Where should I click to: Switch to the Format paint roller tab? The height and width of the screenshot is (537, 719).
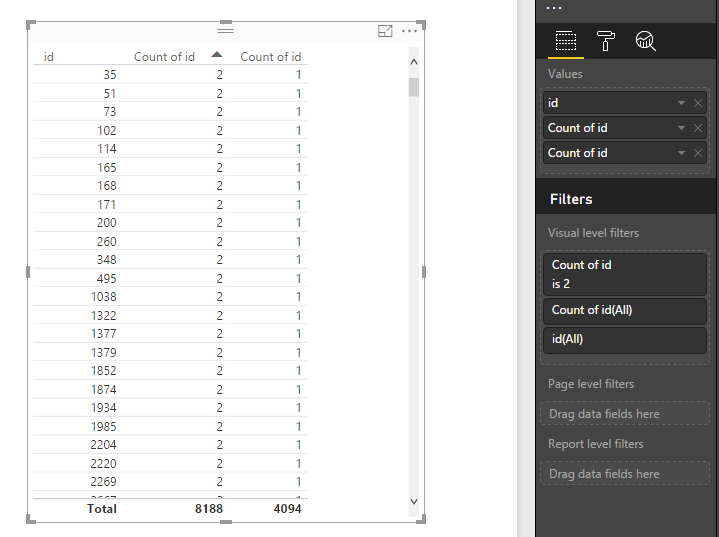tap(605, 41)
